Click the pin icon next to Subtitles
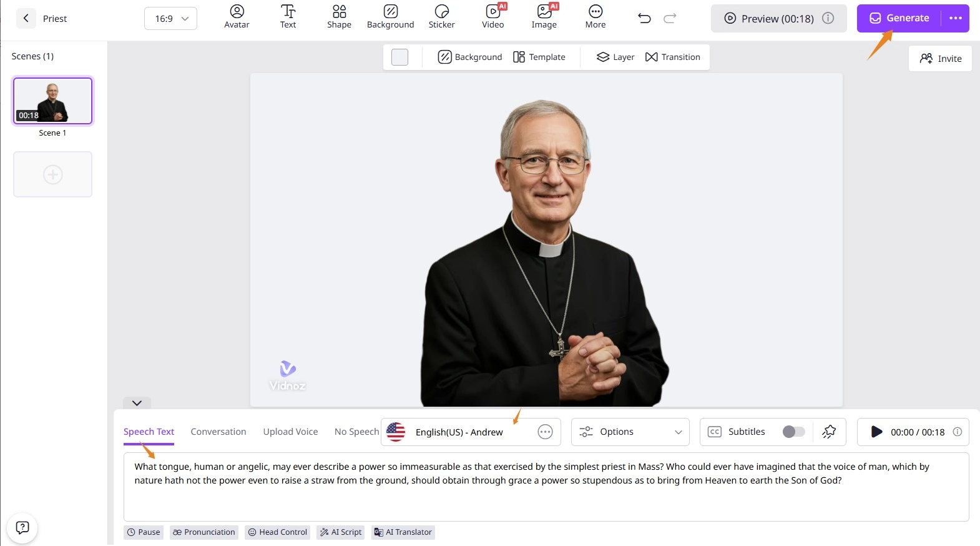This screenshot has height=546, width=980. [x=829, y=432]
